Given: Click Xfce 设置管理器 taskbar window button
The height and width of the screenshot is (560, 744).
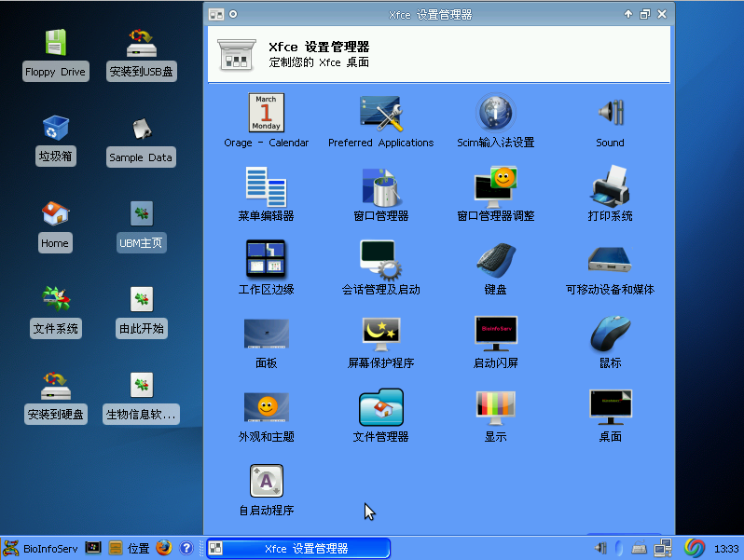Looking at the screenshot, I should 298,548.
